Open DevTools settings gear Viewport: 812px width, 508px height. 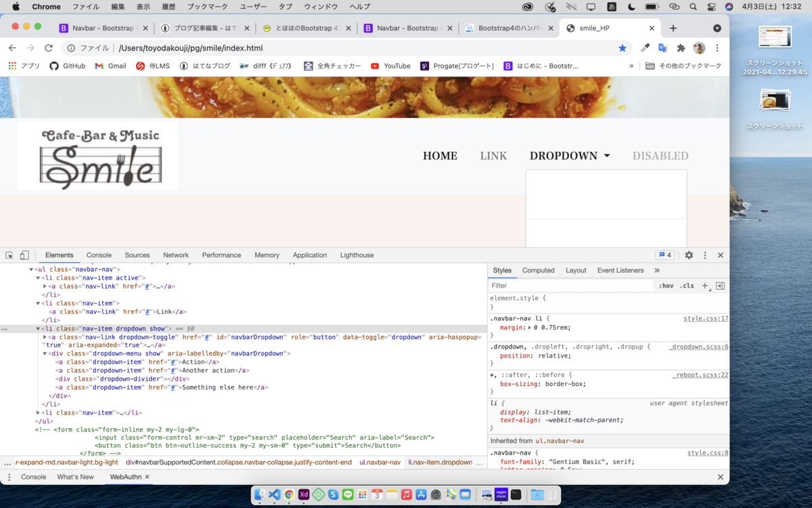tap(689, 255)
